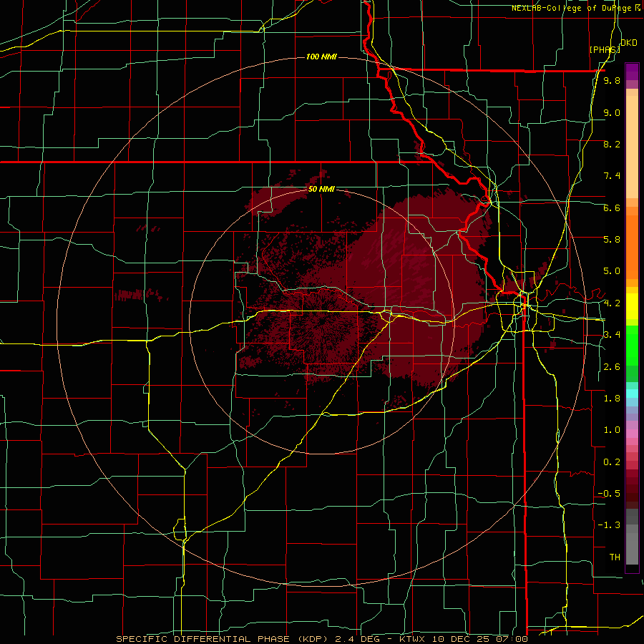This screenshot has height=644, width=644.
Task: Click the 2.6 value on the color scale
Action: click(612, 367)
